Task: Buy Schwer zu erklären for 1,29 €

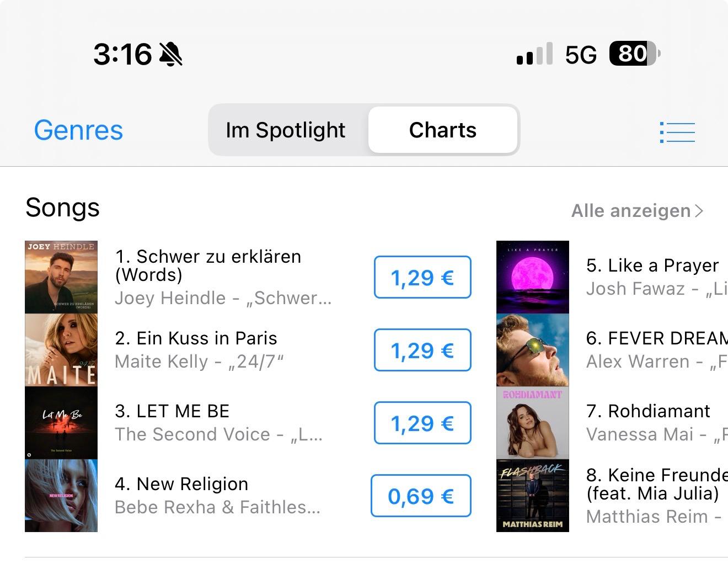Action: (x=422, y=277)
